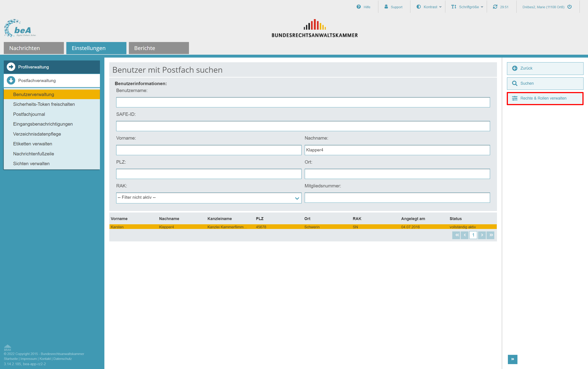Expand the RAK filter combo box
This screenshot has height=369, width=588.
click(x=297, y=198)
